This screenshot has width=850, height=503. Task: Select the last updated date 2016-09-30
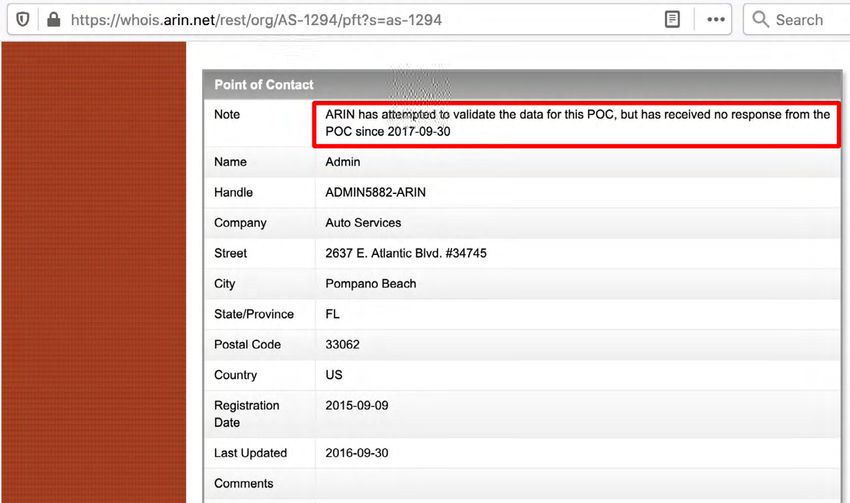[357, 453]
